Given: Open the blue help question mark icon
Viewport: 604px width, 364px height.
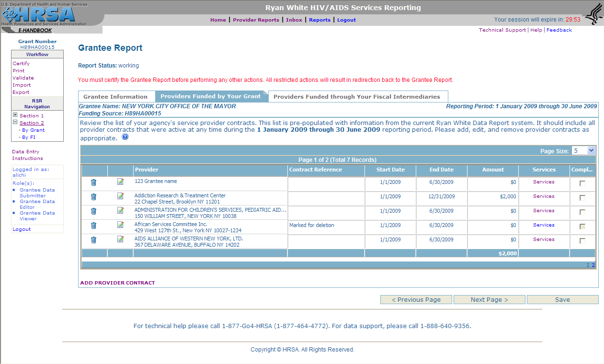Looking at the screenshot, I should pyautogui.click(x=125, y=137).
